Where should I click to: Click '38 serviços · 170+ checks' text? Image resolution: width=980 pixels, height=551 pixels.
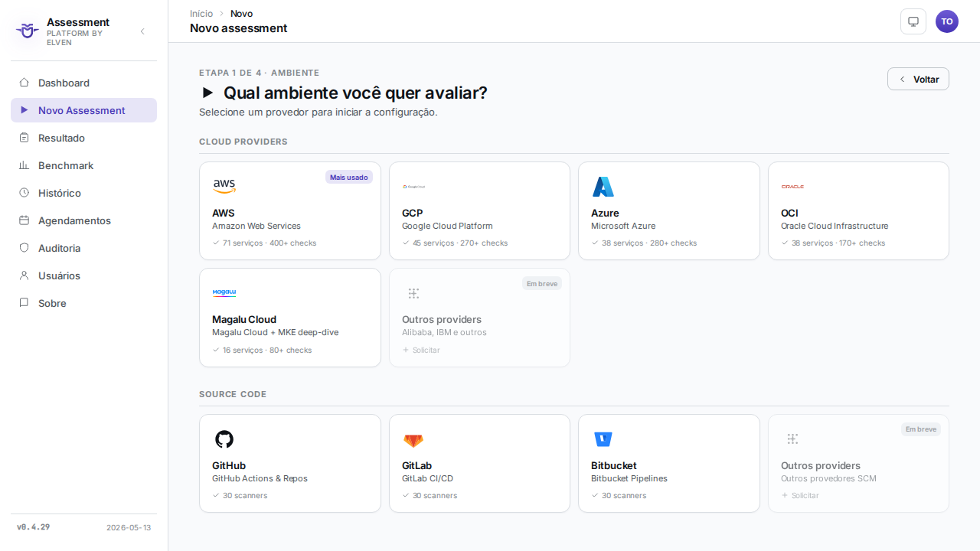pyautogui.click(x=838, y=243)
